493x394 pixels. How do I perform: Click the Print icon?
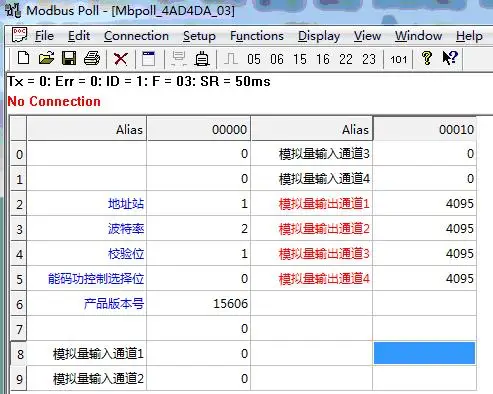point(92,58)
